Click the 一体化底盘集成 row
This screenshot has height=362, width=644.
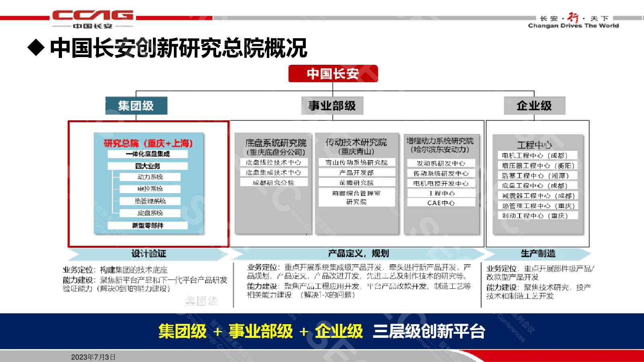coord(148,154)
